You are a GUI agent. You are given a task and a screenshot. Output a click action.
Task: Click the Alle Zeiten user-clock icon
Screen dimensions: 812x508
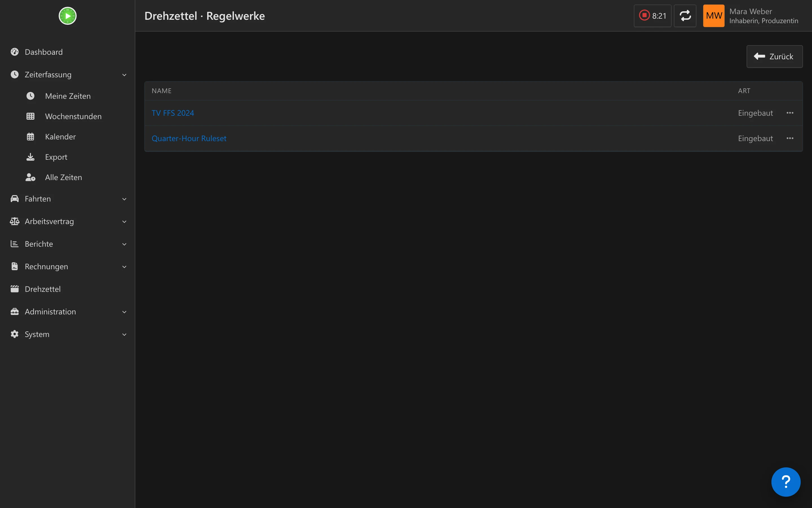pos(30,177)
